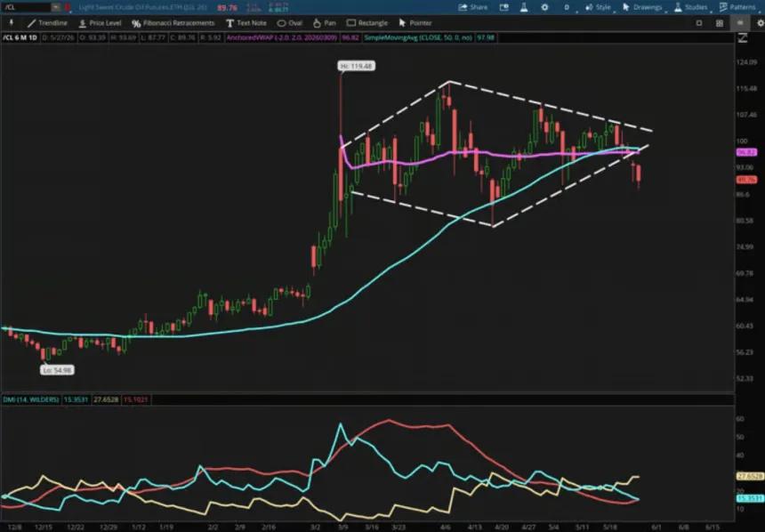Click the red icon beside symbol box

[68, 7]
